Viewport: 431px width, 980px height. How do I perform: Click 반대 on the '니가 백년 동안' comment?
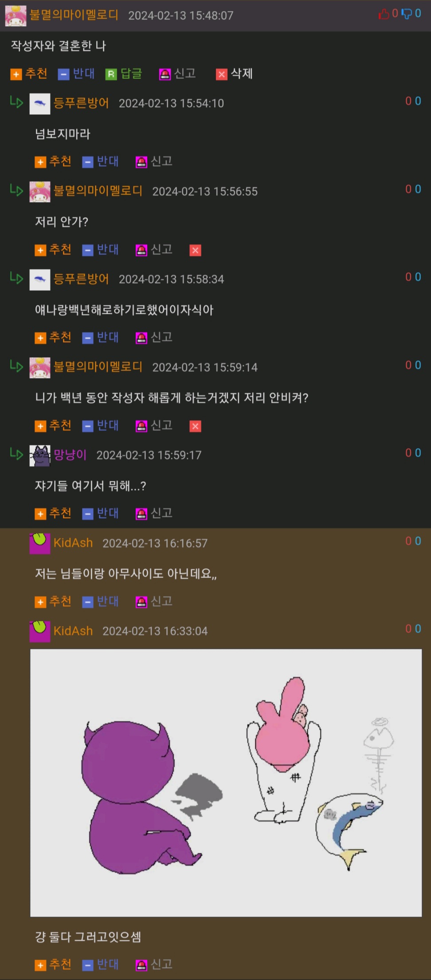pos(101,426)
